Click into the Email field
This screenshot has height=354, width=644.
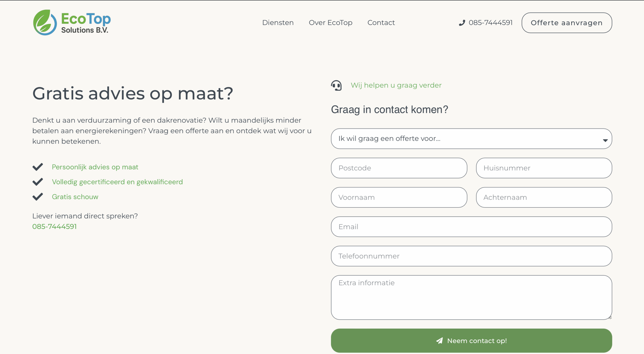click(x=471, y=227)
